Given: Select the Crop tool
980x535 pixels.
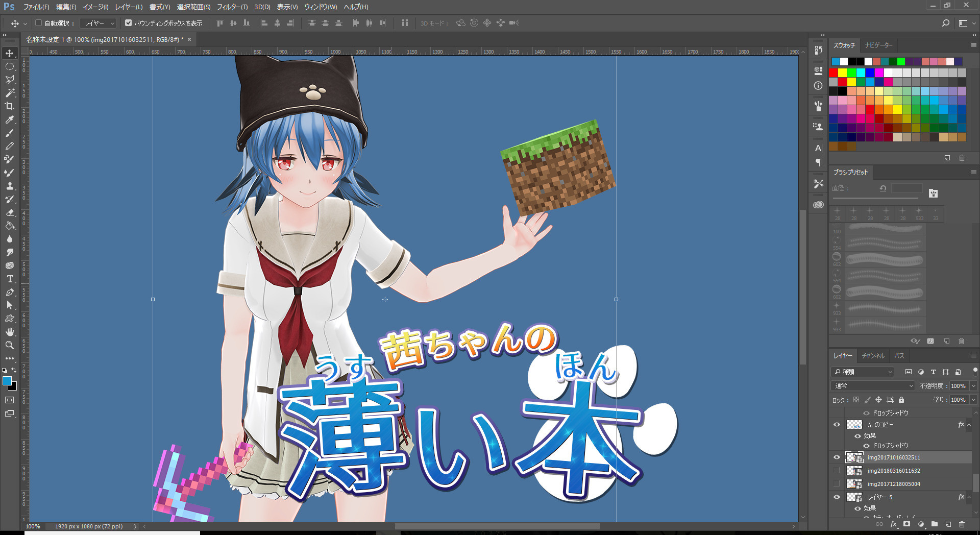Looking at the screenshot, I should [10, 106].
